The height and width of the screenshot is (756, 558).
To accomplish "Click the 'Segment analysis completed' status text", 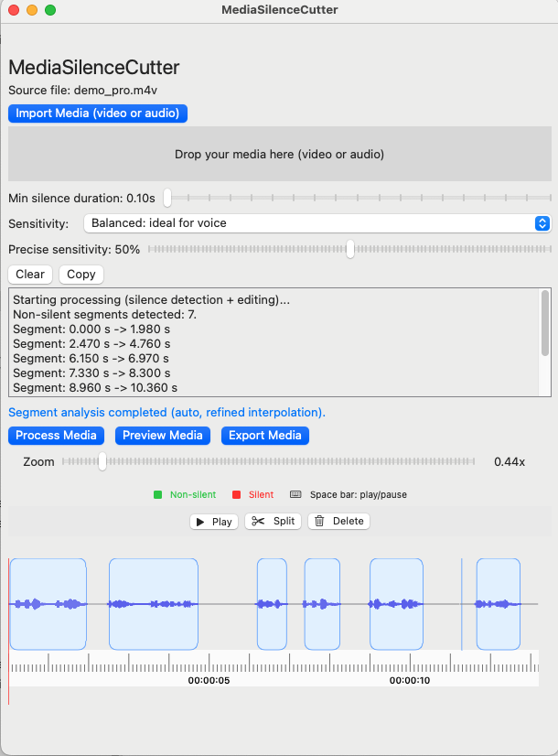I will pyautogui.click(x=166, y=413).
